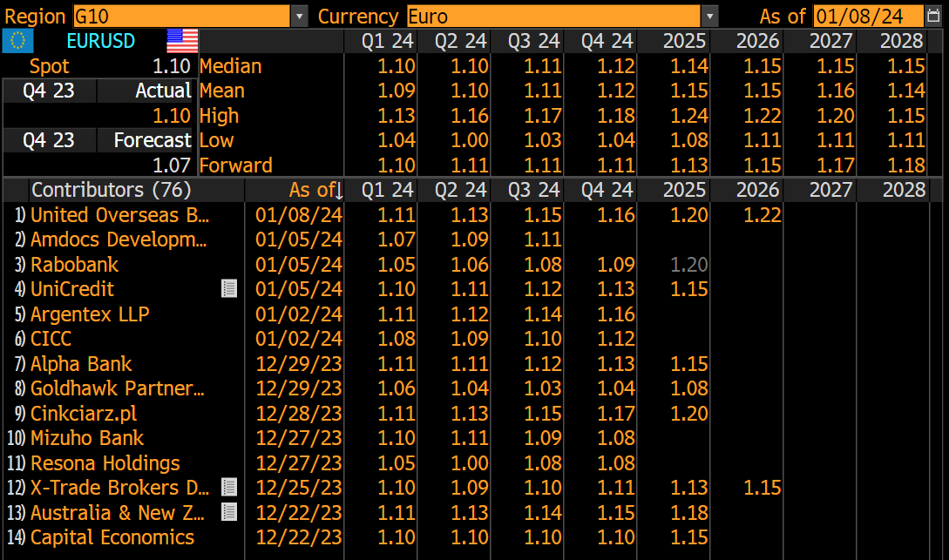The image size is (949, 560).
Task: Click Alpha Bank date 12/29/23
Action: click(299, 363)
